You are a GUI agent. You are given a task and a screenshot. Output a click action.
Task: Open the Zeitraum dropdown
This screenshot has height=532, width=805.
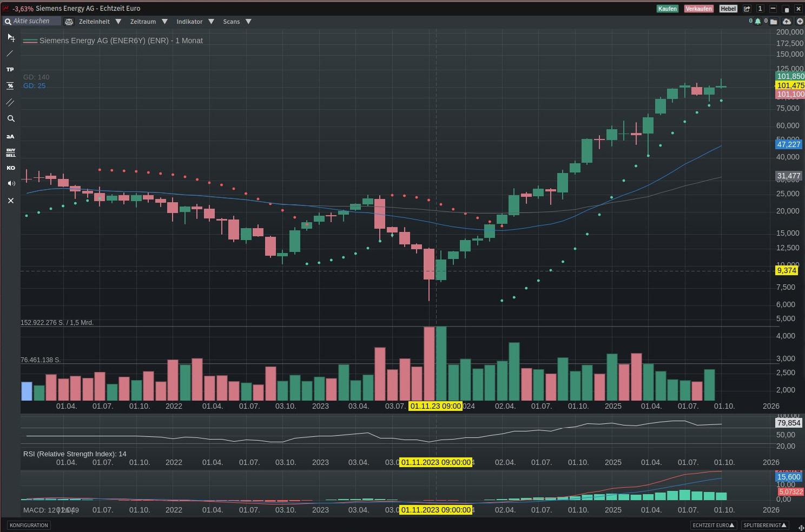coord(149,22)
